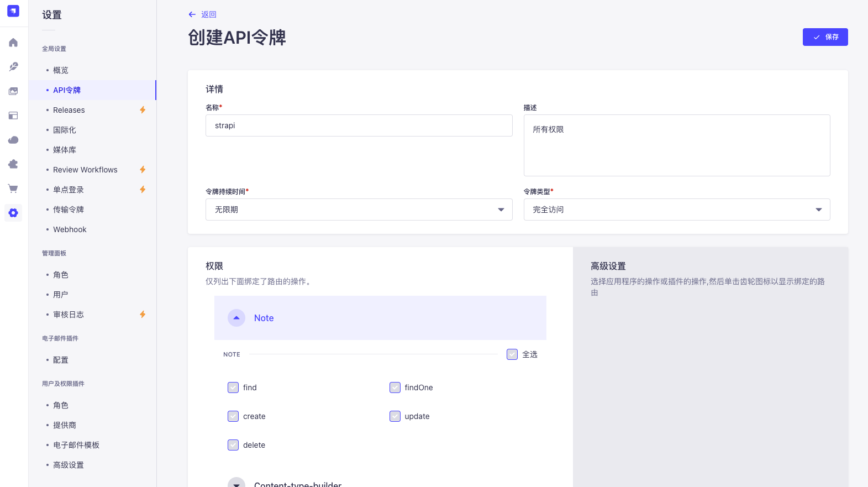
Task: Click the 描述 text area
Action: tap(676, 145)
